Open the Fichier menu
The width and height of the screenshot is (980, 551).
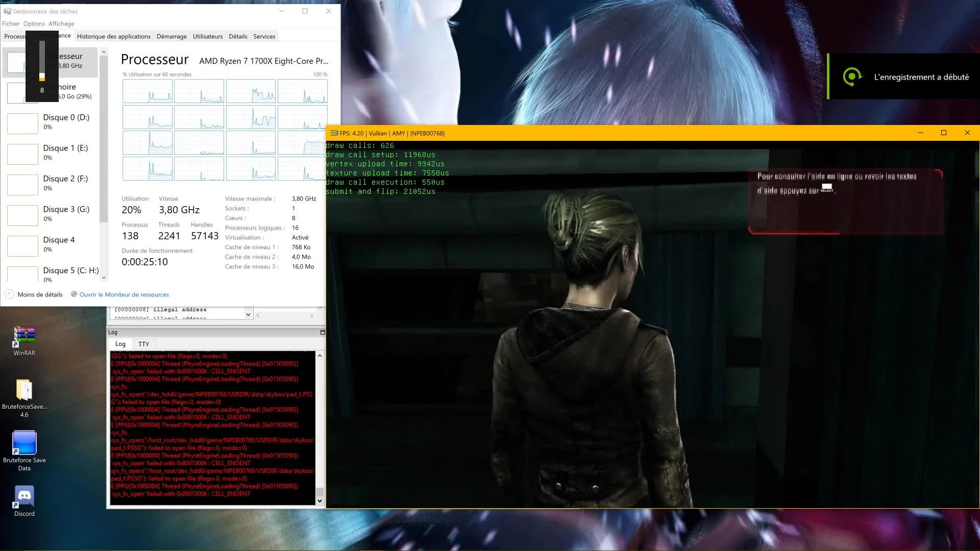point(11,23)
